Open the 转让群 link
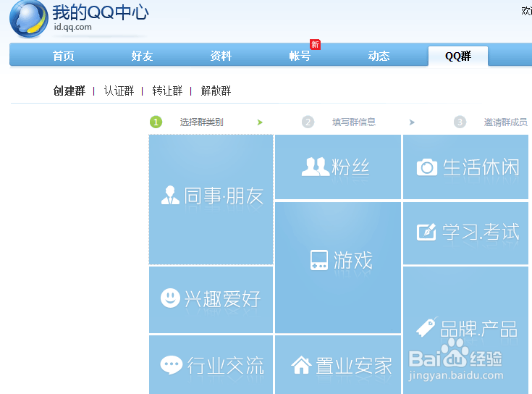The width and height of the screenshot is (532, 394). pyautogui.click(x=167, y=91)
